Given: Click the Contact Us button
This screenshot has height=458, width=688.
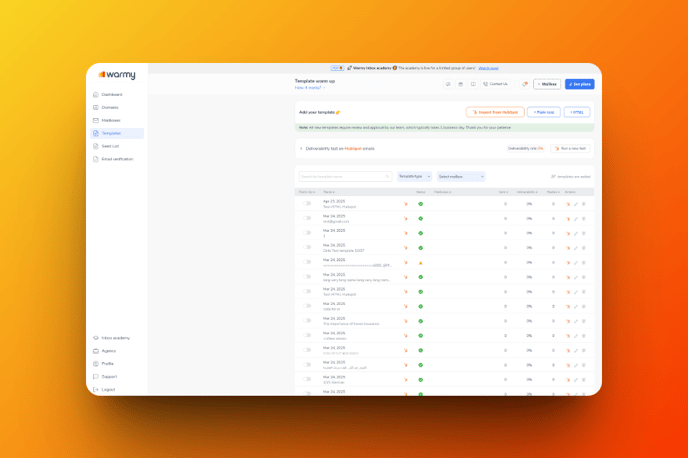Looking at the screenshot, I should tap(495, 84).
